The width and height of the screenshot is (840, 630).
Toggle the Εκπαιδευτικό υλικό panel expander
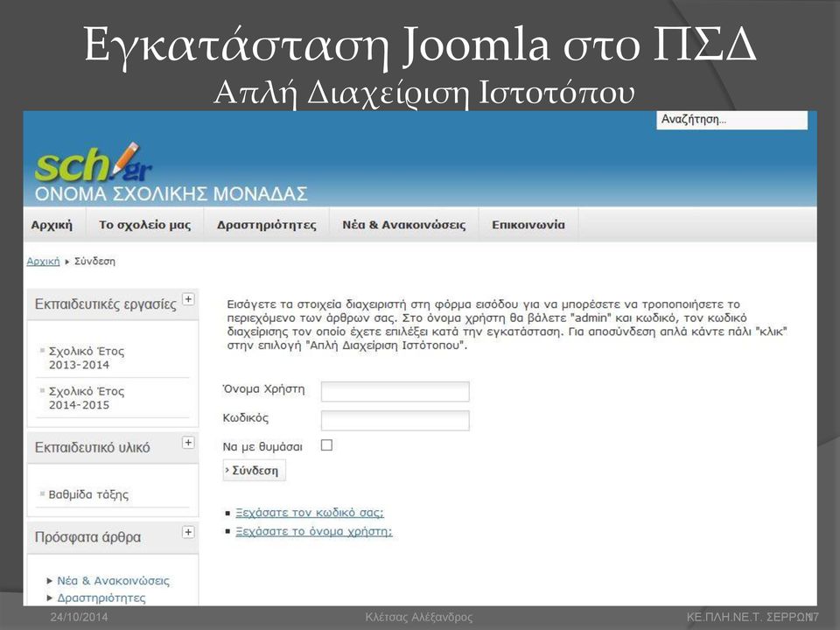pos(188,443)
